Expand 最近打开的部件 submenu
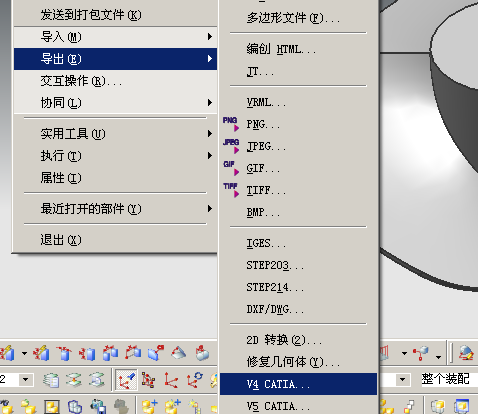Viewport: 478px width, 414px height. pos(115,209)
